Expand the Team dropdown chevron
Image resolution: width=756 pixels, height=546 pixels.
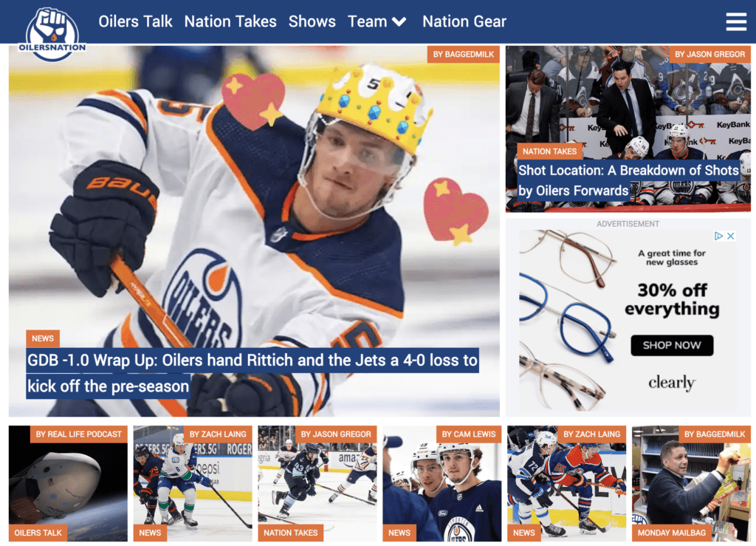(x=399, y=22)
